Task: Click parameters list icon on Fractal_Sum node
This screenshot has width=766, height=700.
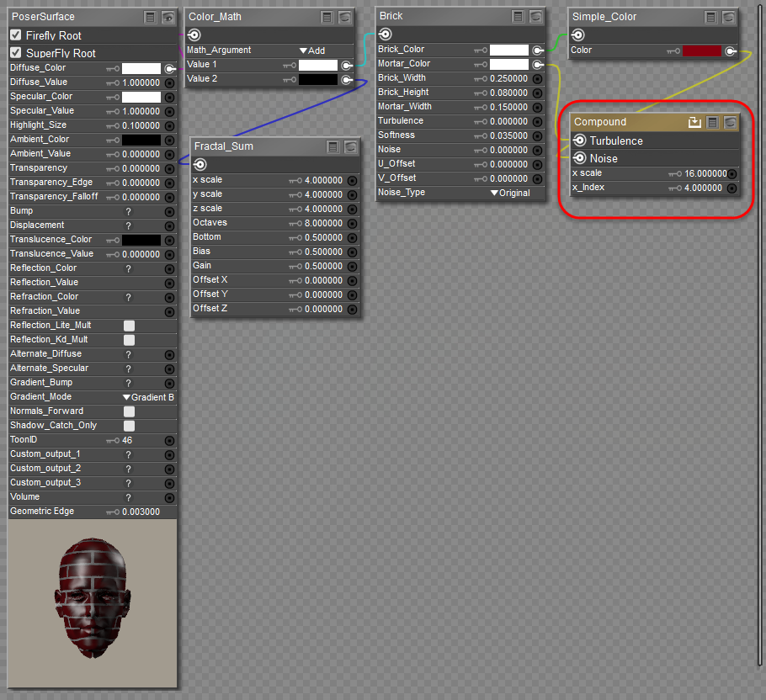Action: [x=333, y=146]
